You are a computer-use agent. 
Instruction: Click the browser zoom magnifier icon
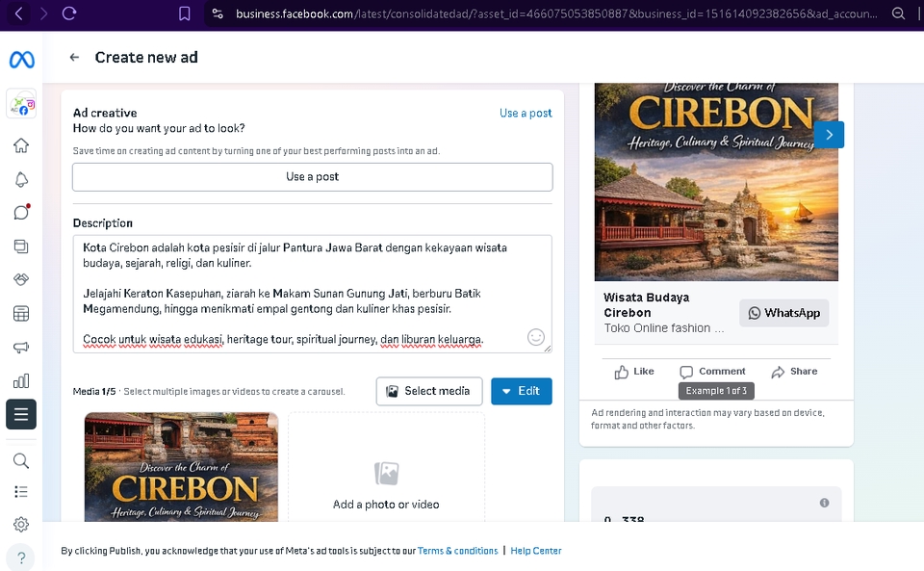(x=898, y=13)
